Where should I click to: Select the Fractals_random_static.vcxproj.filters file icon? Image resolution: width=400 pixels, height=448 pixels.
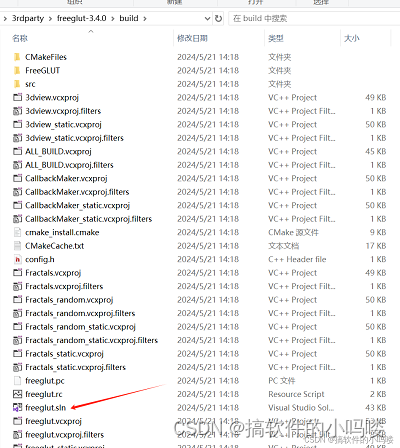[17, 340]
